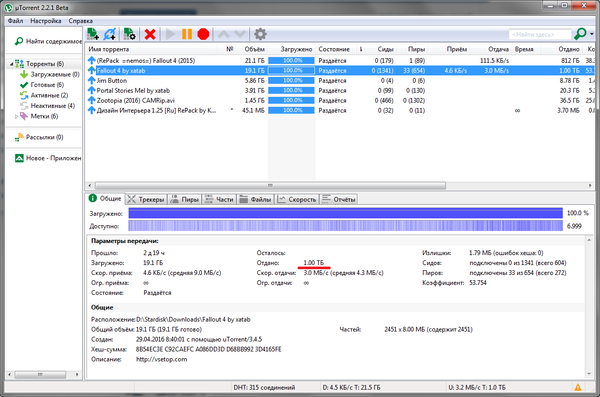Stop the torrent with red stop icon
The width and height of the screenshot is (600, 397).
pyautogui.click(x=203, y=34)
